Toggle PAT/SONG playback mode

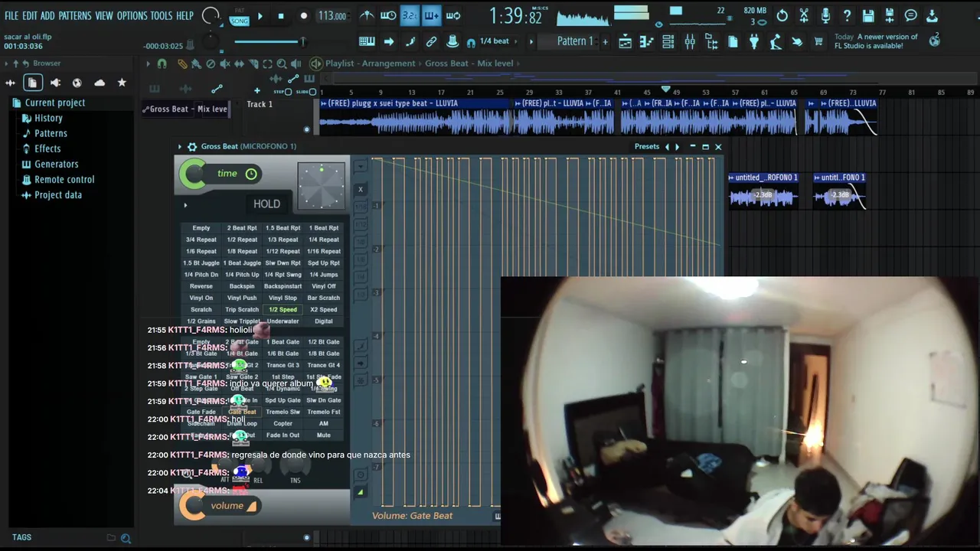click(240, 16)
